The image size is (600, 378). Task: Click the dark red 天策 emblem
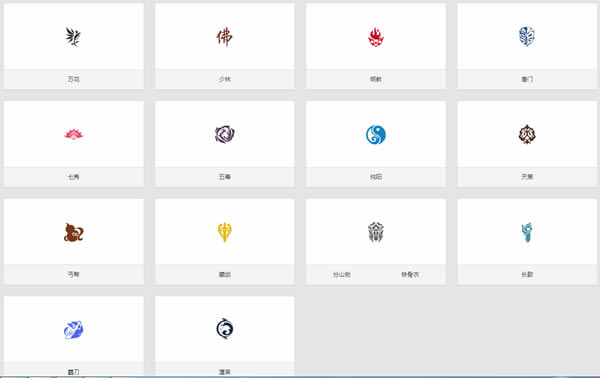pos(527,134)
